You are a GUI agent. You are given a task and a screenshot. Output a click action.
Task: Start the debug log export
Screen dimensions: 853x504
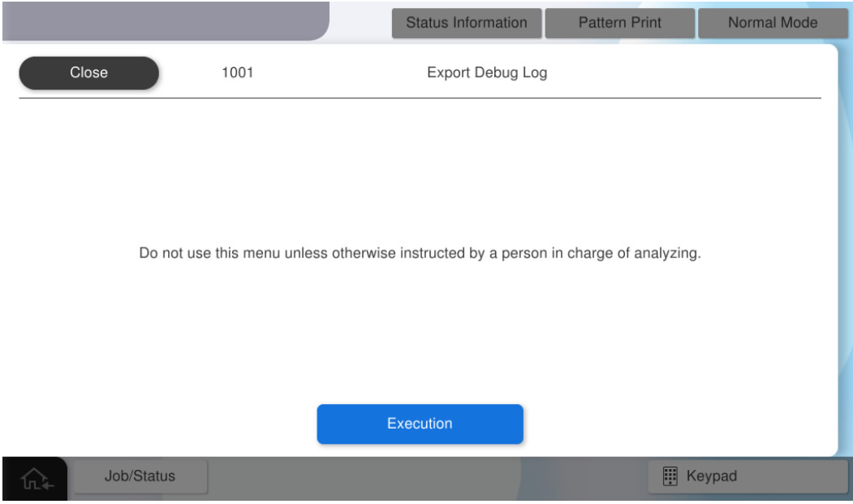coord(420,424)
